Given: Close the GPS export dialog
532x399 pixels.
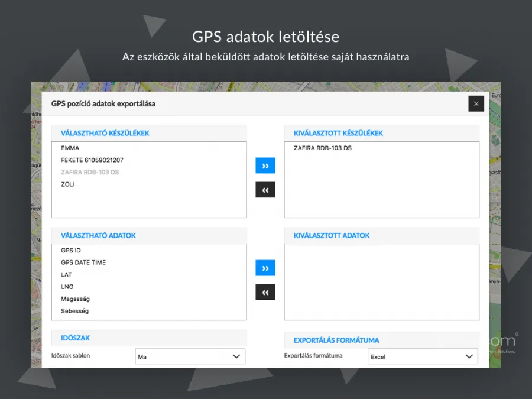Looking at the screenshot, I should click(x=476, y=103).
